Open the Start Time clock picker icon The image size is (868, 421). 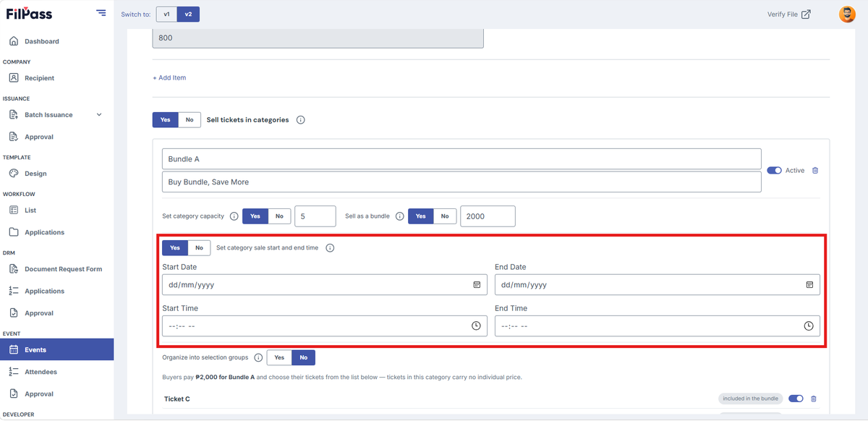(476, 326)
